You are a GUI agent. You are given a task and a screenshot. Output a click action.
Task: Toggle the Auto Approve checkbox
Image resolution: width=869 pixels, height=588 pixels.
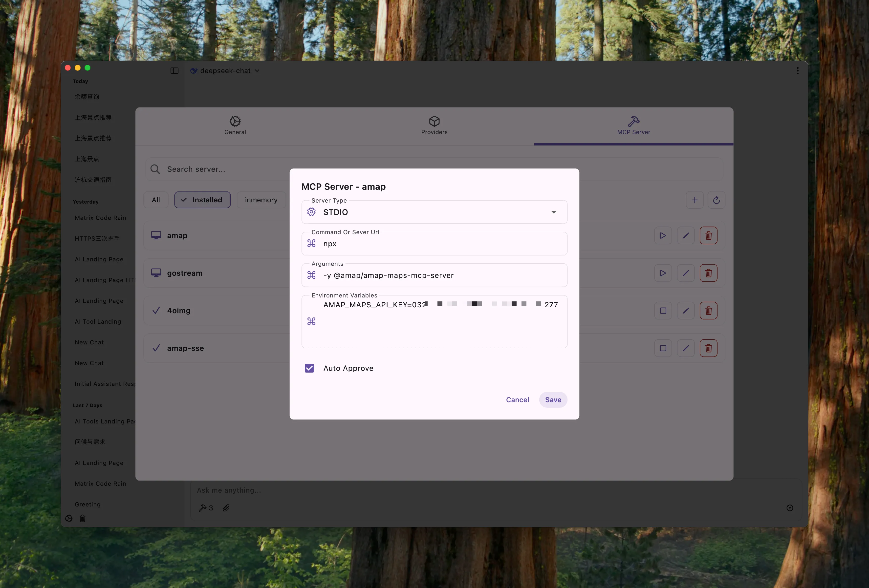click(x=309, y=368)
